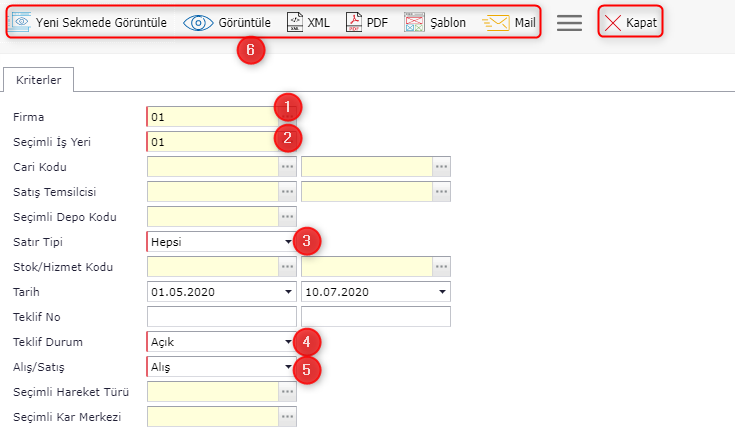Switch to the Kriterler tab
Screen dimensions: 735x427
point(39,79)
